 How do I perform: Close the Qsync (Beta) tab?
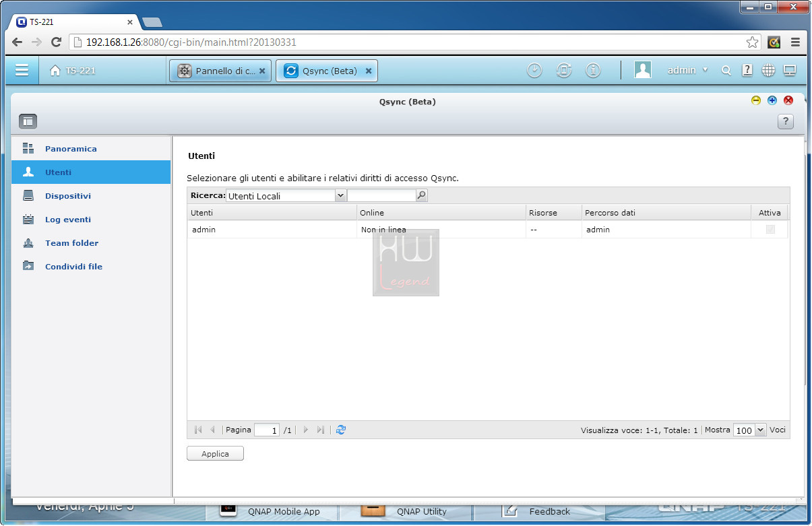(x=369, y=71)
